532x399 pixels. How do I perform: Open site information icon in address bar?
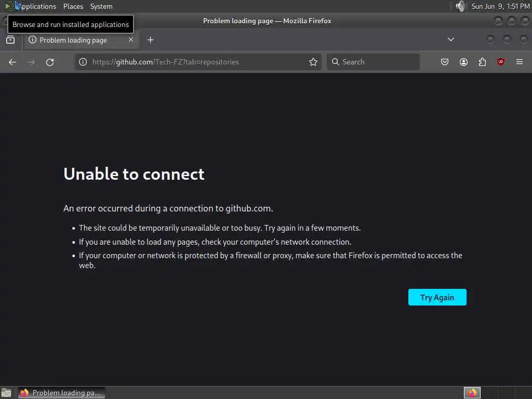(83, 62)
